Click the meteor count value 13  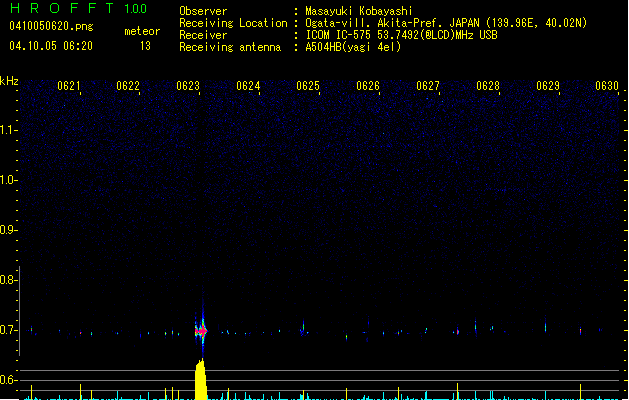coord(145,46)
